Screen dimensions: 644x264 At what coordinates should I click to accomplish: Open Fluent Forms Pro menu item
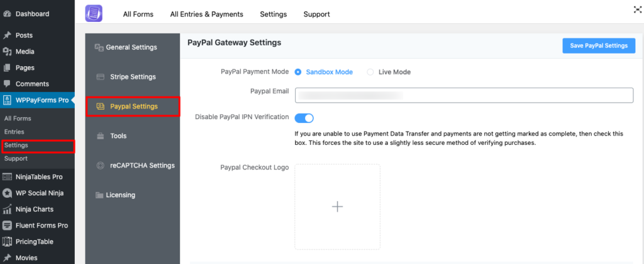pos(42,226)
